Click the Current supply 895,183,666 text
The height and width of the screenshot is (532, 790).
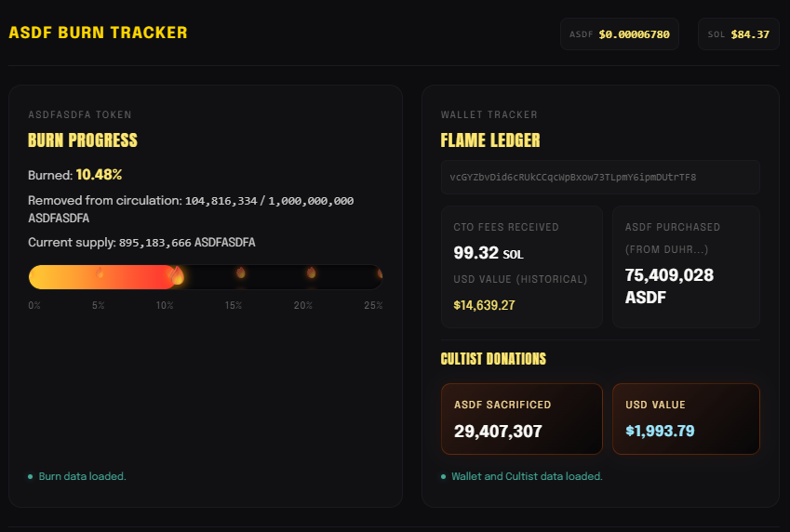click(141, 243)
